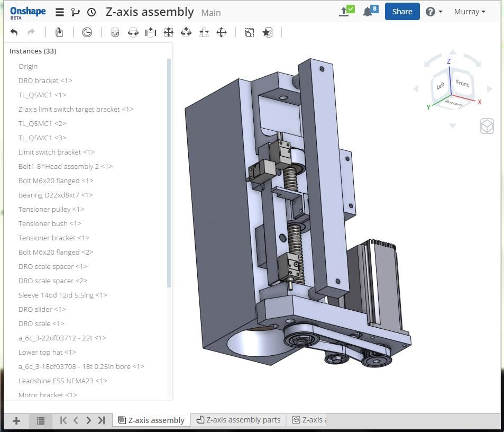Click the plus to add new tab
504x432 pixels.
[x=16, y=420]
